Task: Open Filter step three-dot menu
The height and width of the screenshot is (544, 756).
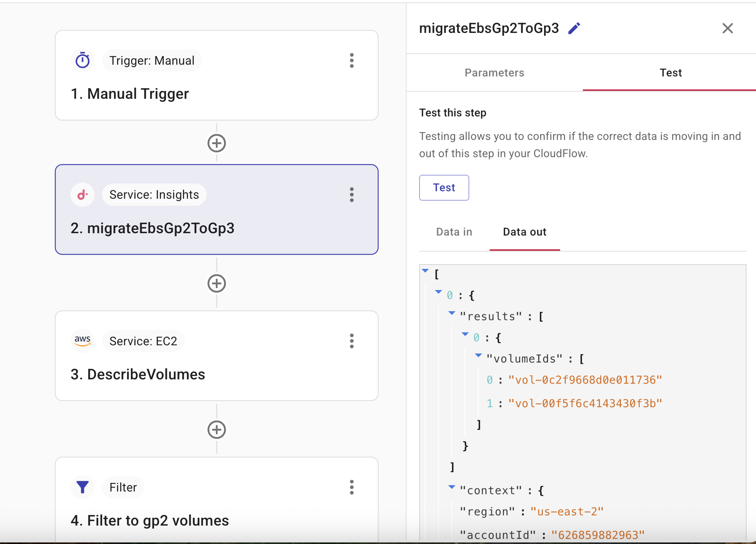Action: pyautogui.click(x=351, y=487)
